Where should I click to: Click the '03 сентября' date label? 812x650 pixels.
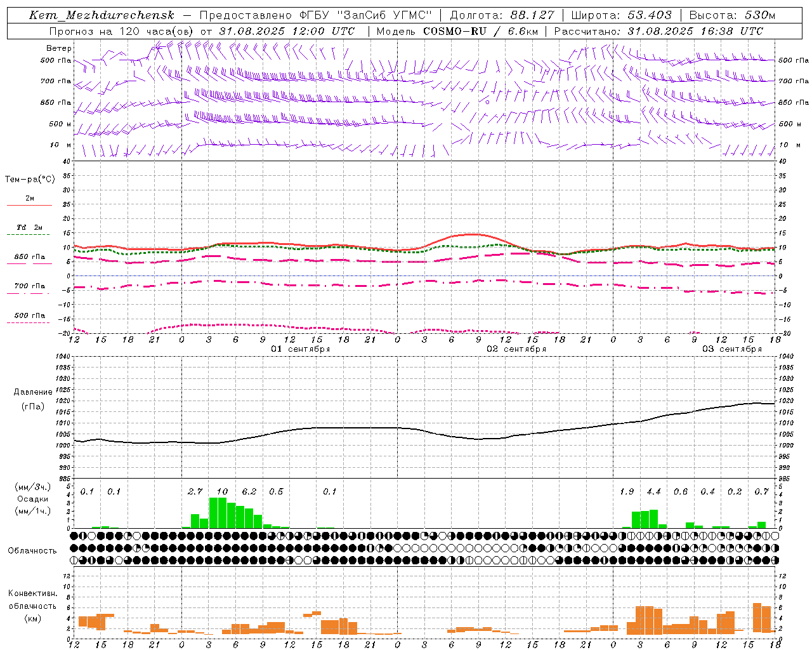(x=732, y=349)
